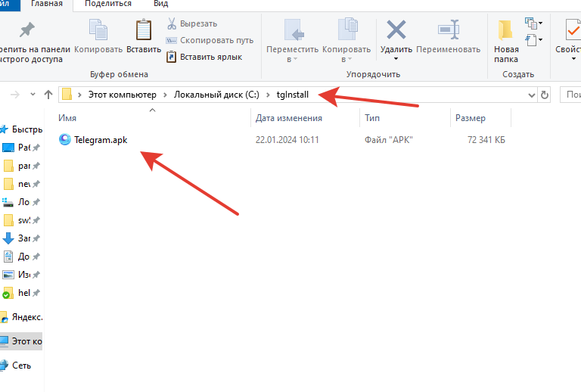Click the Pin to Quick access icon
This screenshot has height=392, width=581.
pyautogui.click(x=26, y=30)
